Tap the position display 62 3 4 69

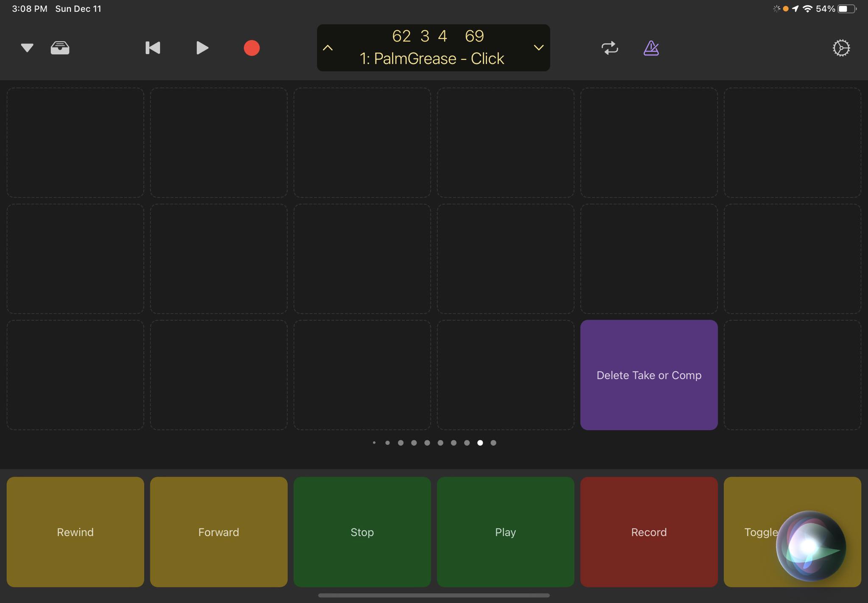click(438, 36)
